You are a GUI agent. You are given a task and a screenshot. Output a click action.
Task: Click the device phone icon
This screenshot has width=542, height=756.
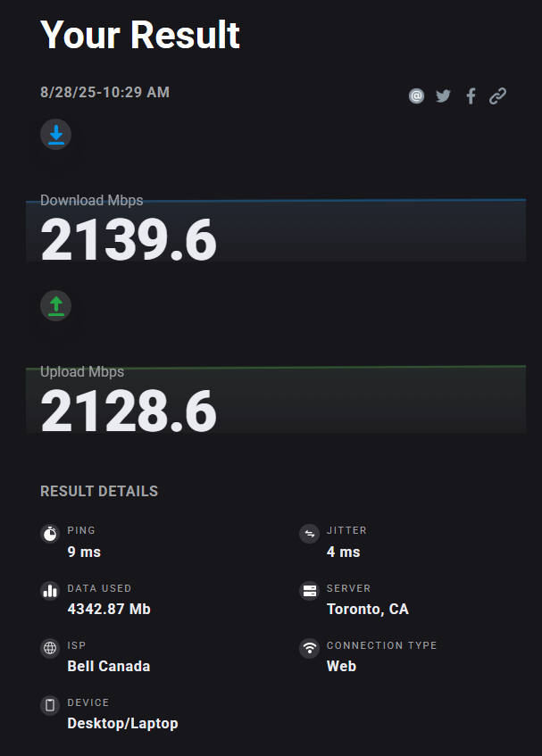pos(50,706)
